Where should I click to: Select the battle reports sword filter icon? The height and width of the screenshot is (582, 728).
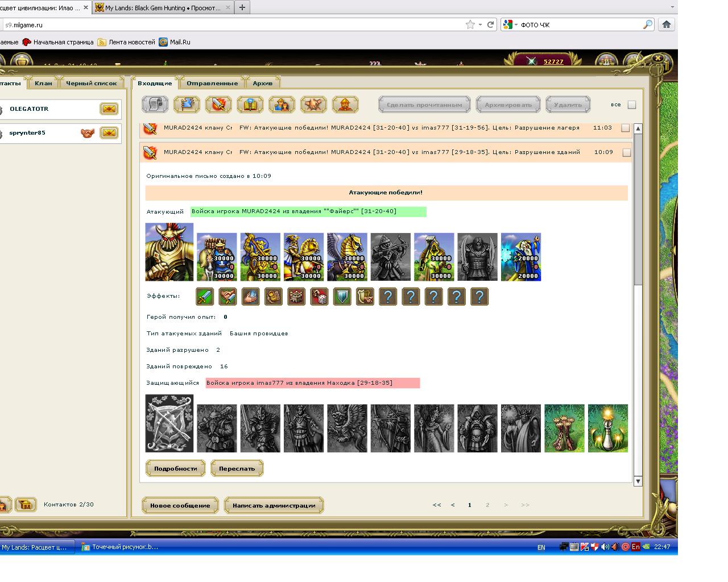[x=218, y=105]
